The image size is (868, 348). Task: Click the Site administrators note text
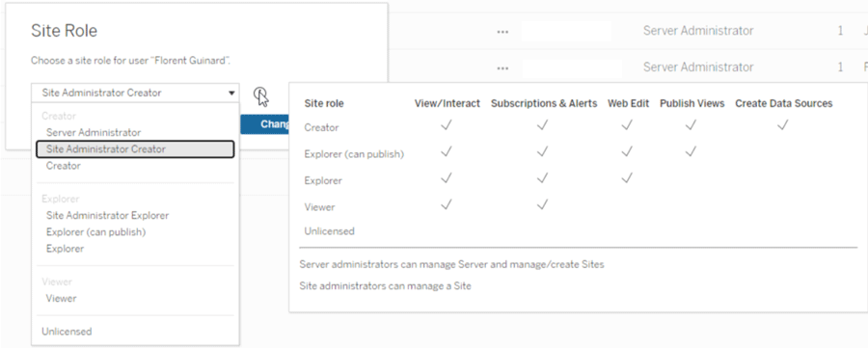click(385, 286)
